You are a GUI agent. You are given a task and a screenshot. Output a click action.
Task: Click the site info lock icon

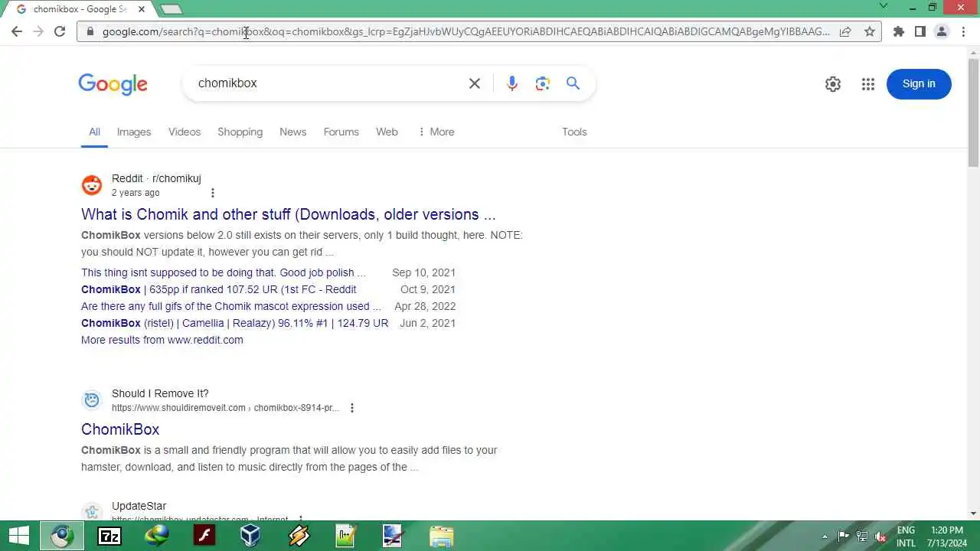point(90,31)
